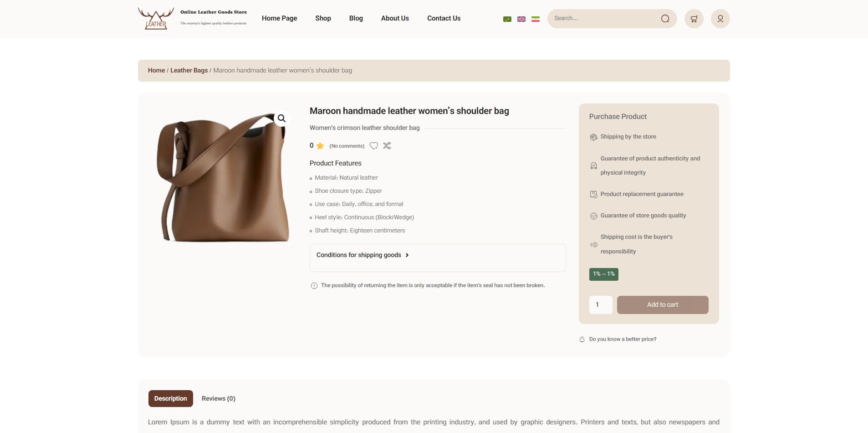Zoom product image with magnifier icon

[281, 119]
